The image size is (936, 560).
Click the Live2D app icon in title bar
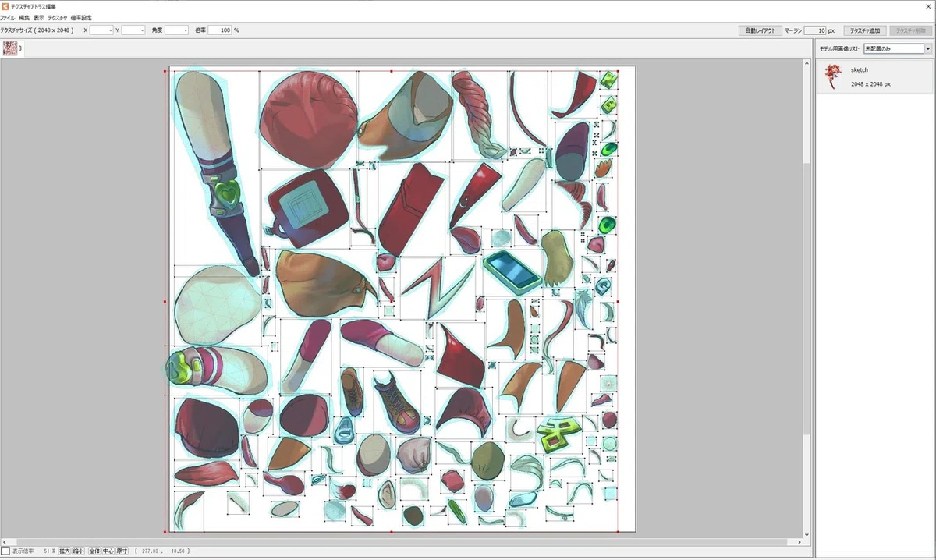point(5,5)
